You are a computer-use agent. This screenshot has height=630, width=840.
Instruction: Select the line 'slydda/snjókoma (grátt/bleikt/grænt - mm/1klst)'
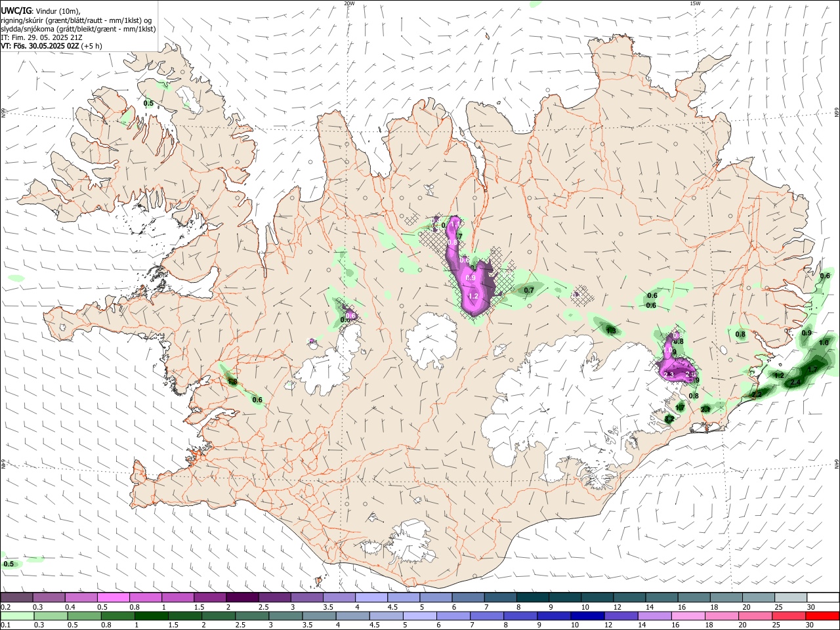point(78,29)
